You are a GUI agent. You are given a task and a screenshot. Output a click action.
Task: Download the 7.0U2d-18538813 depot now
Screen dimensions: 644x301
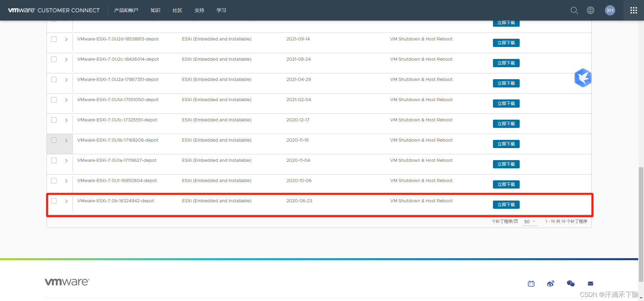pos(506,43)
